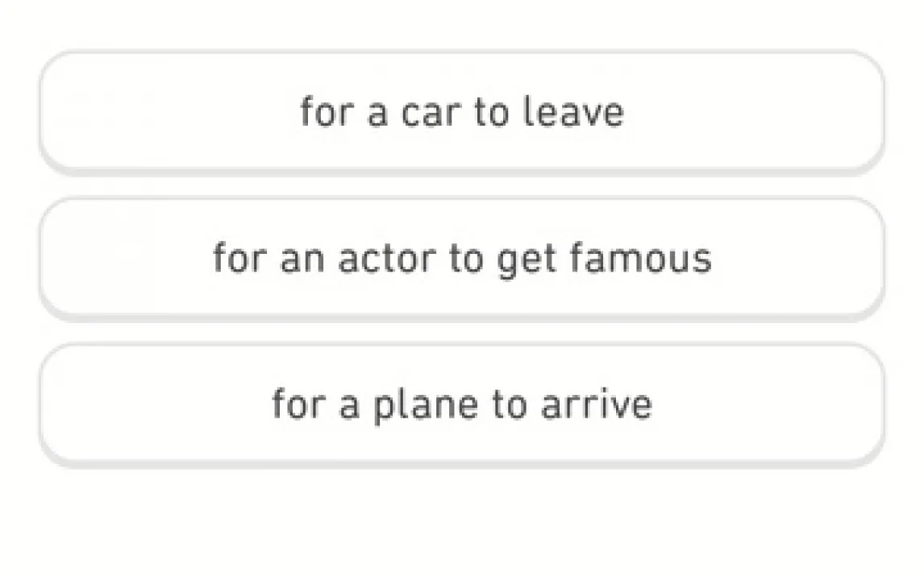Pick the "for a plane to arrive" option

coord(461,404)
